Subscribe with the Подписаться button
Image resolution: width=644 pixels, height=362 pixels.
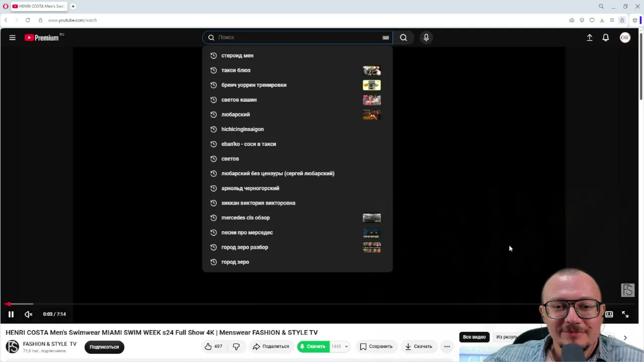click(x=104, y=347)
